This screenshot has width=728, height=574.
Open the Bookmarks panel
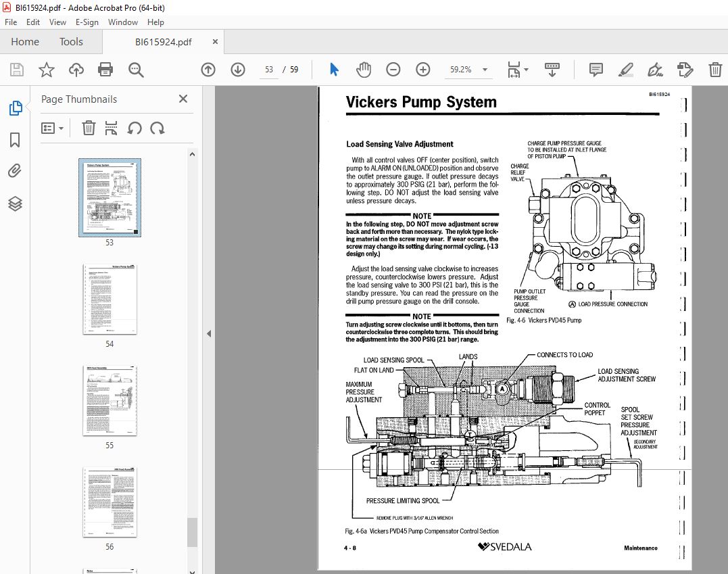[15, 139]
